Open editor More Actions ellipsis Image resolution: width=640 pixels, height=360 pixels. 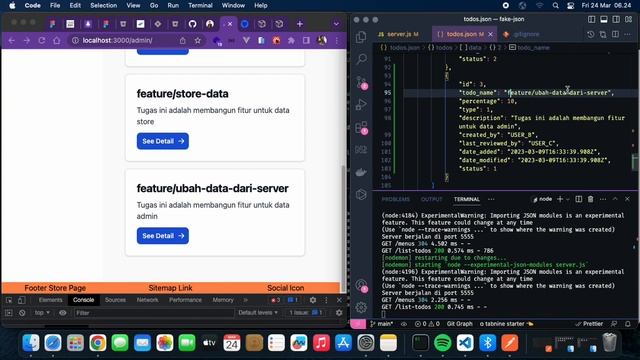(x=628, y=34)
